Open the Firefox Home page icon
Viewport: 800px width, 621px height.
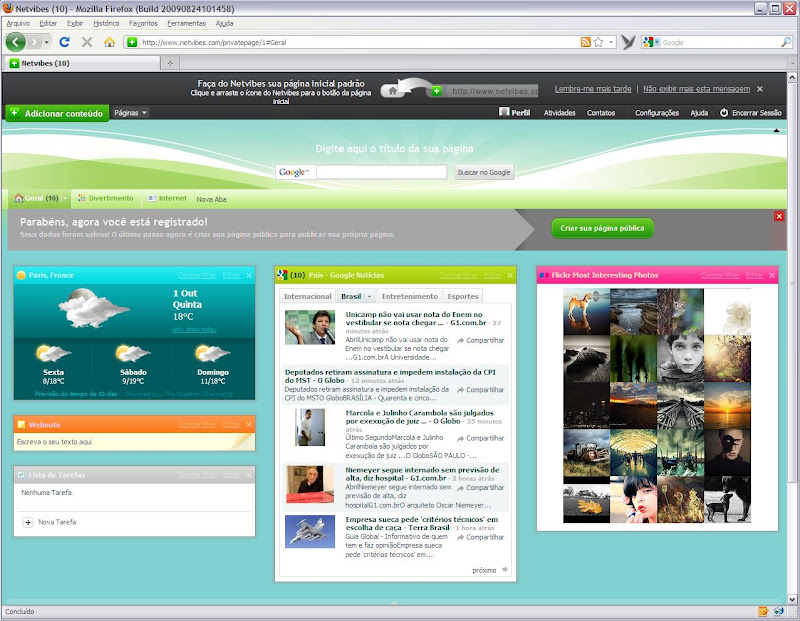(x=109, y=42)
